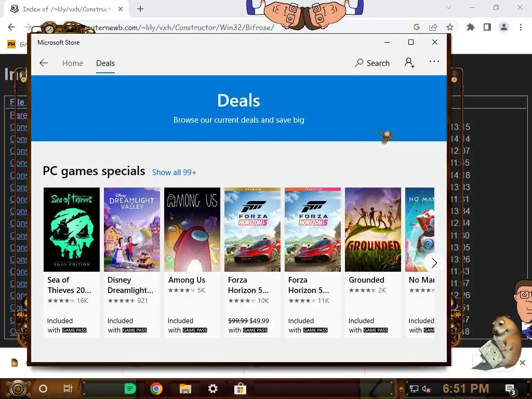Click the File column header in index page
Viewport: 532px width, 399px height.
click(x=17, y=102)
